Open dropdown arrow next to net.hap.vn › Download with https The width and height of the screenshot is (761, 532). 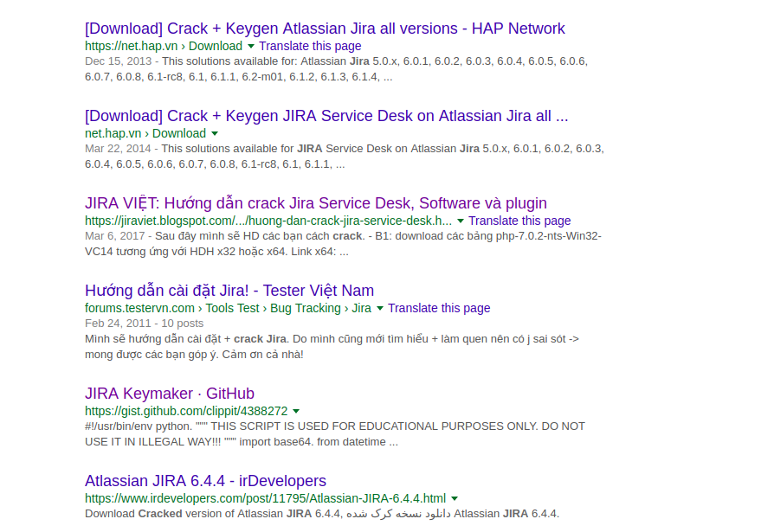point(251,46)
